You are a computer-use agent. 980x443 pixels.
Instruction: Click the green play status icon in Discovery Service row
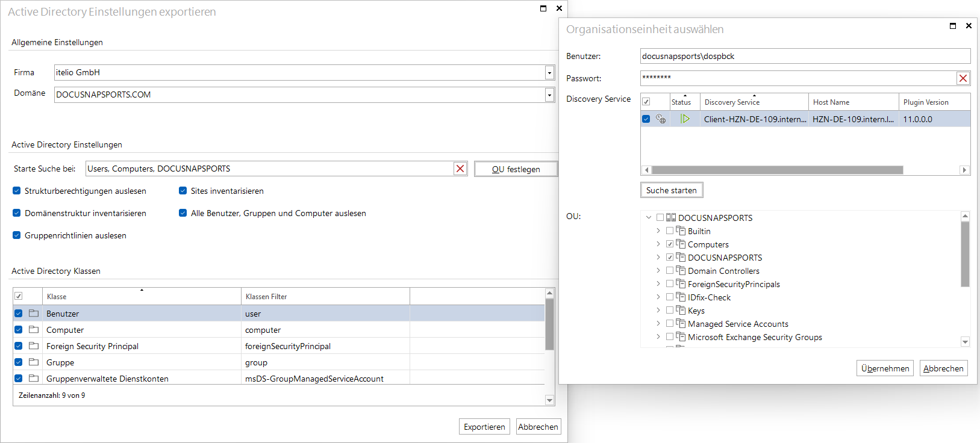coord(685,119)
